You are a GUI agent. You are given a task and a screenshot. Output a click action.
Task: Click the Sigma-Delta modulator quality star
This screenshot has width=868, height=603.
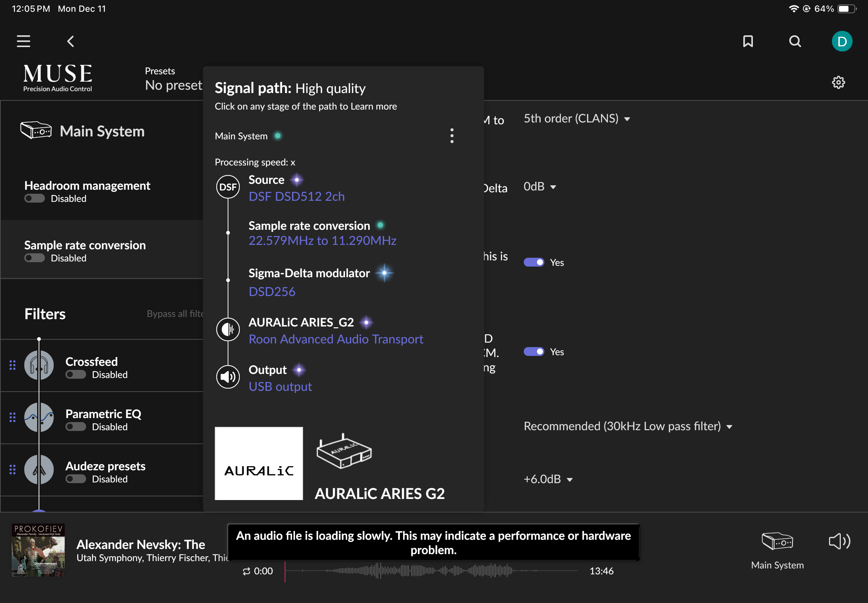click(384, 273)
